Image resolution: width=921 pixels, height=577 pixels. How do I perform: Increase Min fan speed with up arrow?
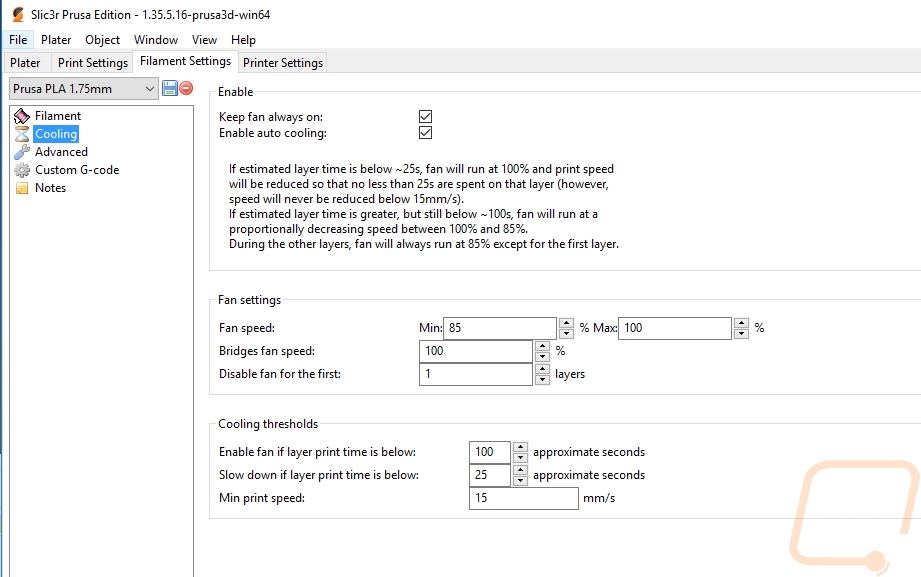(x=566, y=323)
